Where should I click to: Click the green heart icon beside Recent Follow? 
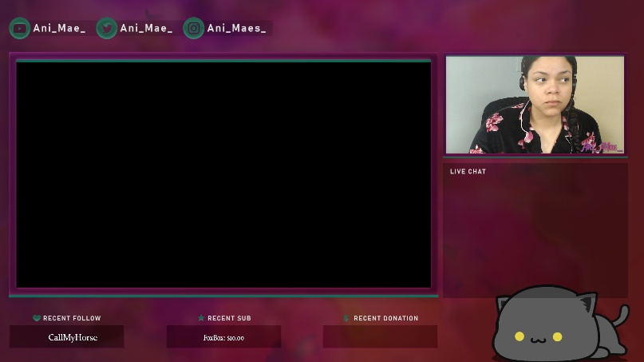coord(37,318)
